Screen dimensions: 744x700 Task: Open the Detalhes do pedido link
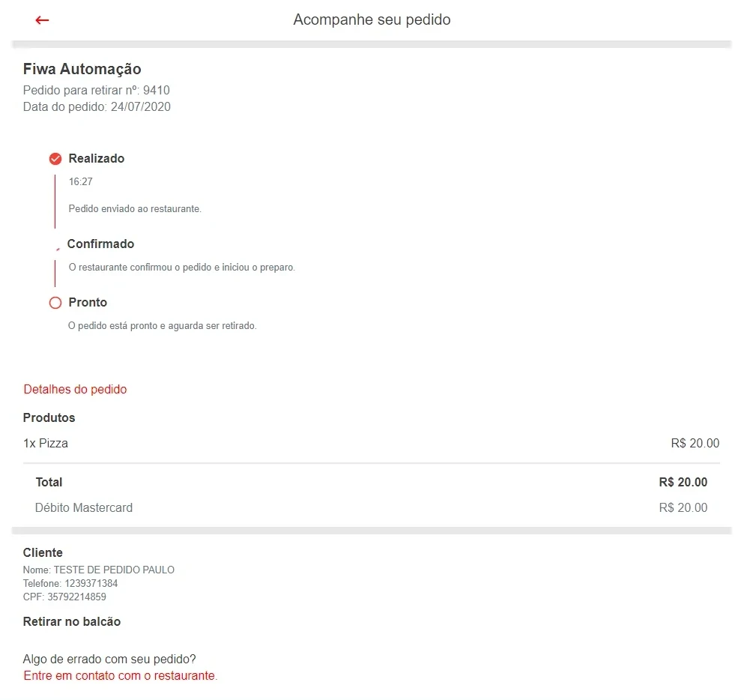[75, 390]
